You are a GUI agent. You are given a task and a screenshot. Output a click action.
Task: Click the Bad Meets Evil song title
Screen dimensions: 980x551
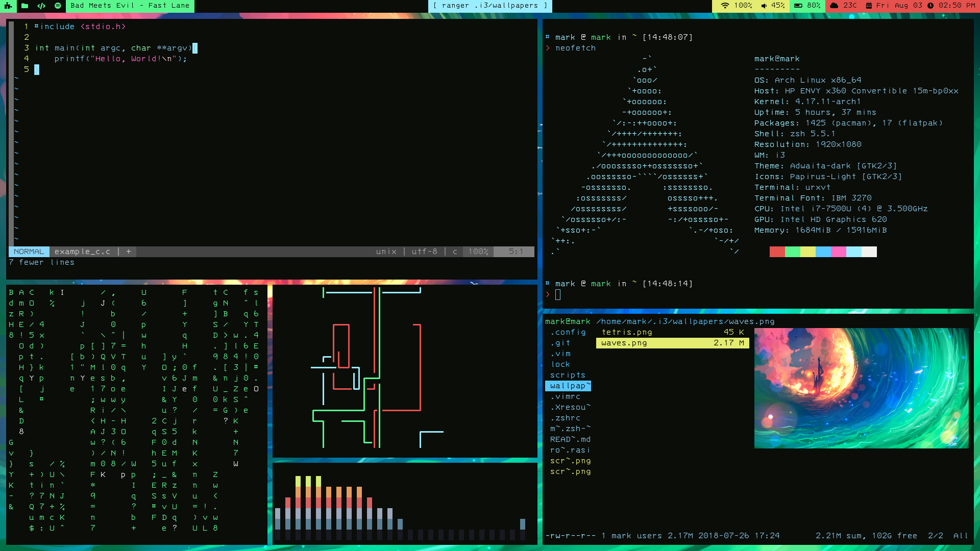point(130,6)
